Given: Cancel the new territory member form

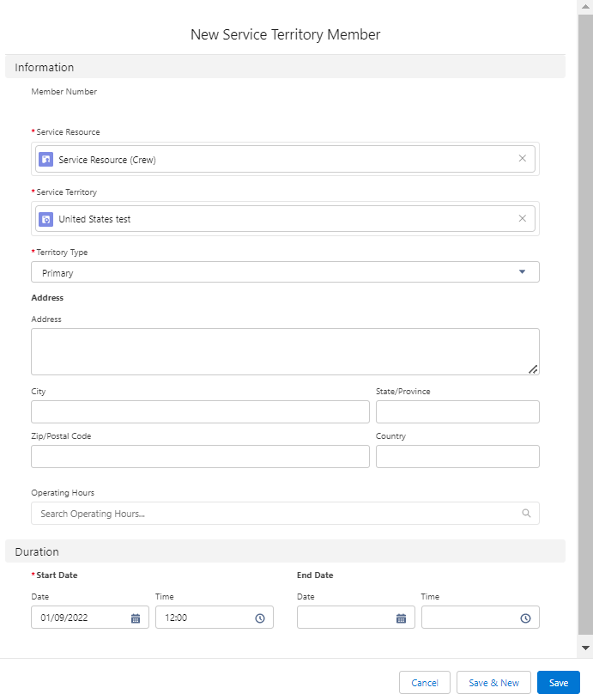Looking at the screenshot, I should coord(425,683).
